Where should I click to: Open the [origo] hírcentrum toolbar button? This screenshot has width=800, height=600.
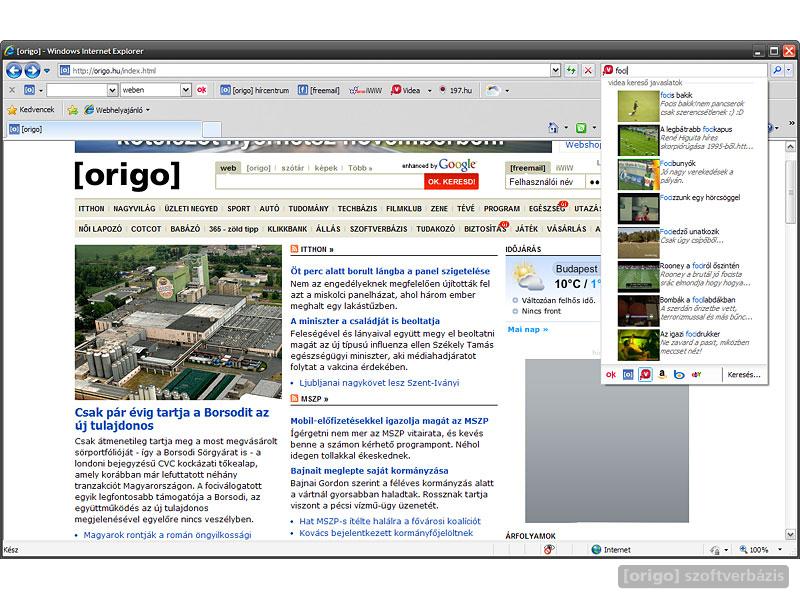pyautogui.click(x=254, y=90)
